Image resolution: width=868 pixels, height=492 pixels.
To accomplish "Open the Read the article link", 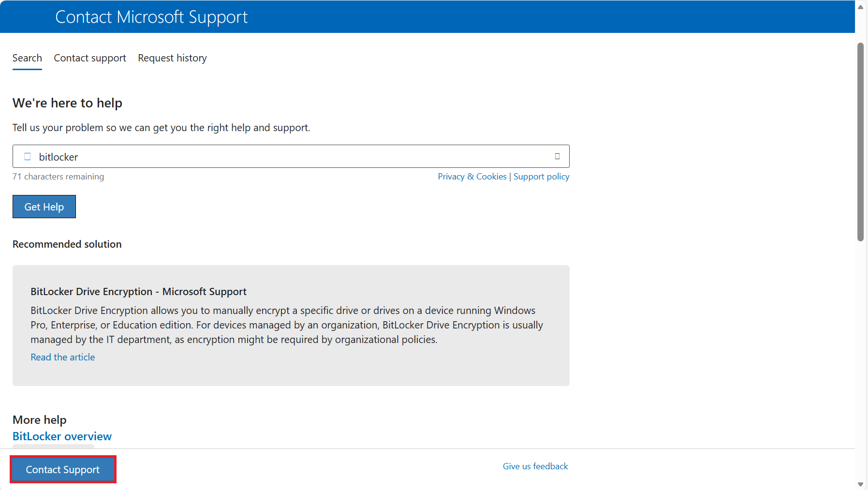I will (63, 357).
